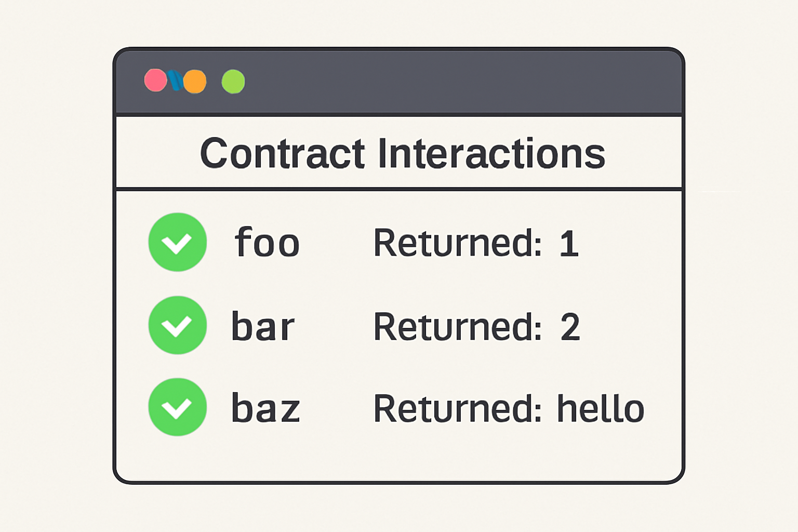Click the word "Interactions" in the heading

pyautogui.click(x=491, y=153)
